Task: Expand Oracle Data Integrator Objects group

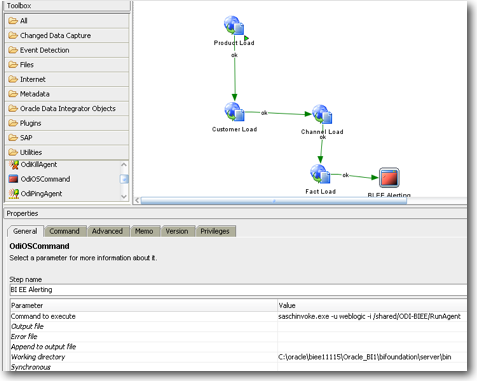Action: point(67,109)
